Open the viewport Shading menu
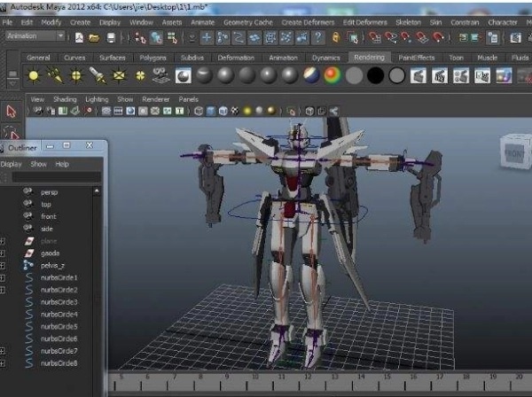Screen dimensions: 532x397 pos(65,99)
